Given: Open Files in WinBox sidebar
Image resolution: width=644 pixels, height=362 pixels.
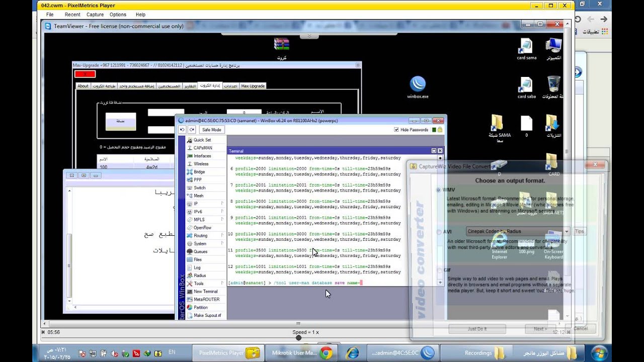Looking at the screenshot, I should point(198,259).
